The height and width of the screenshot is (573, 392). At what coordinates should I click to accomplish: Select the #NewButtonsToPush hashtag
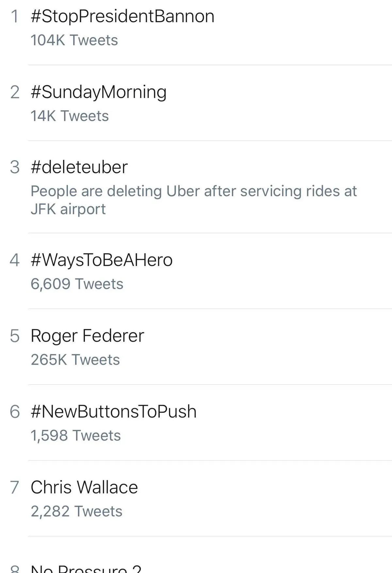click(114, 412)
